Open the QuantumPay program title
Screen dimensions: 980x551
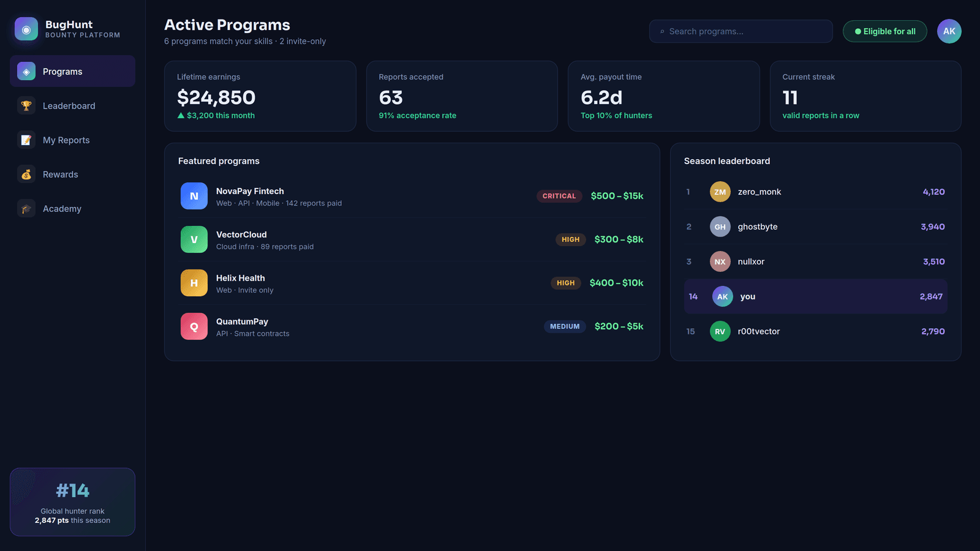[x=242, y=321]
